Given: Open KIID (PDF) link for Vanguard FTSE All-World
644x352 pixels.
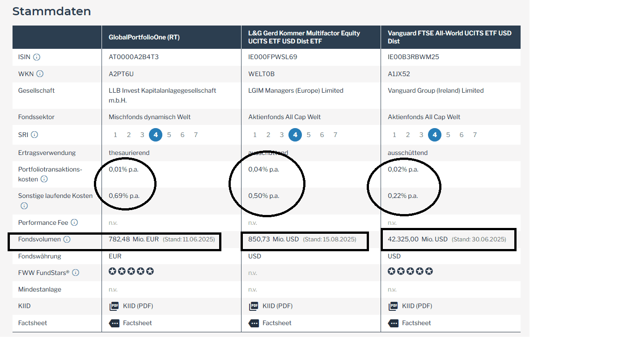Looking at the screenshot, I should point(417,306).
